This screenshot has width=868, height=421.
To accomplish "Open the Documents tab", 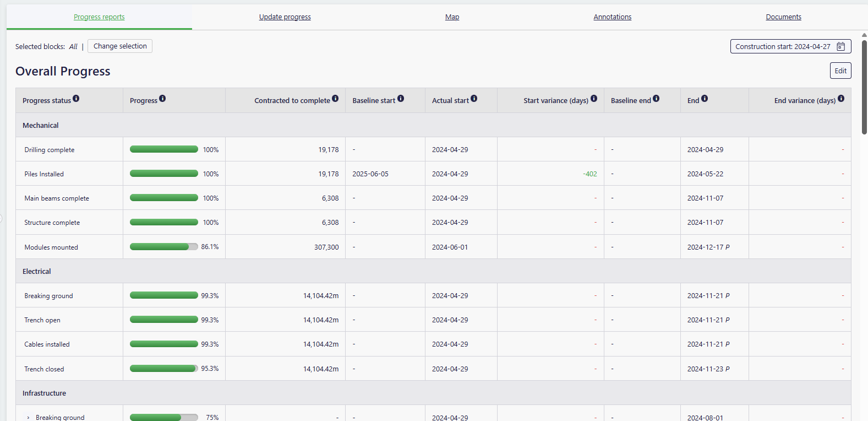I will 783,17.
